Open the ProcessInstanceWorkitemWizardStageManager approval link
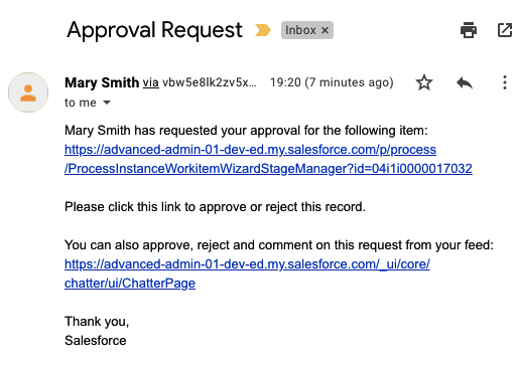 (268, 169)
